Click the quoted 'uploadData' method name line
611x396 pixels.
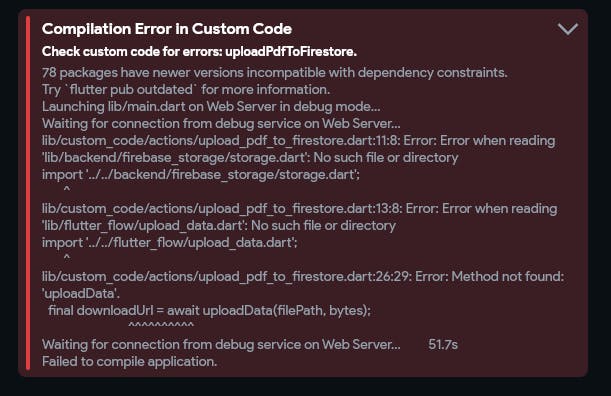coord(81,293)
